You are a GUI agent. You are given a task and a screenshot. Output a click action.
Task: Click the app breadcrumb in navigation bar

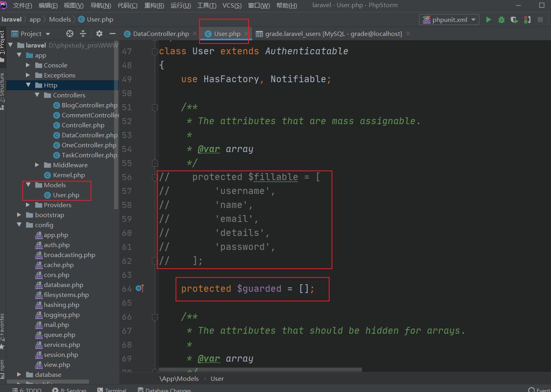coord(35,19)
